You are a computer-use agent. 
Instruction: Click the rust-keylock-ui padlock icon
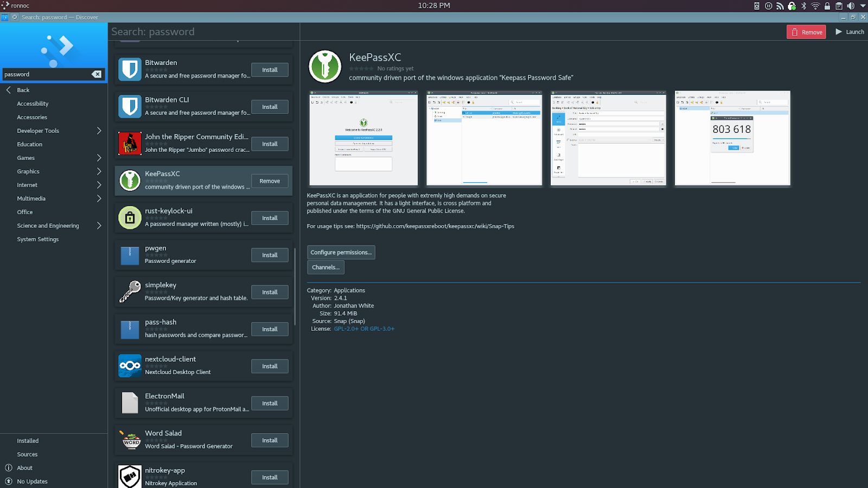[129, 217]
